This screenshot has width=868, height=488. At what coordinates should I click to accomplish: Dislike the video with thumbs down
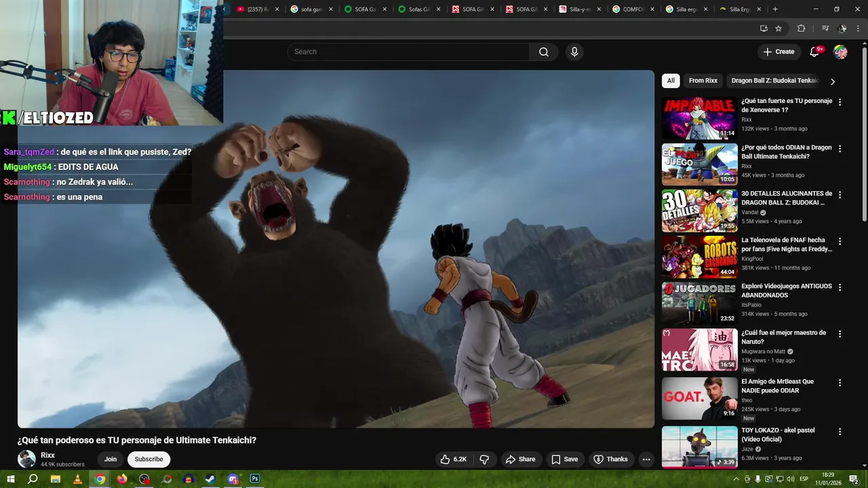point(484,459)
